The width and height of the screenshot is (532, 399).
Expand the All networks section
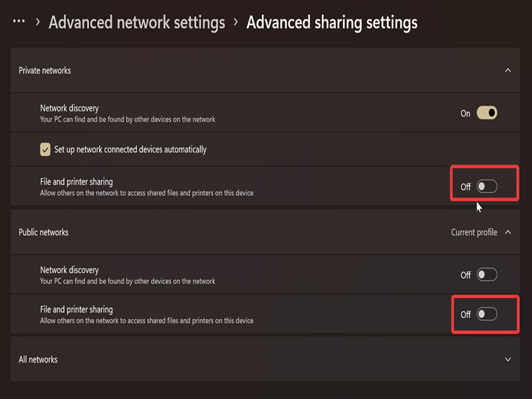coord(507,359)
